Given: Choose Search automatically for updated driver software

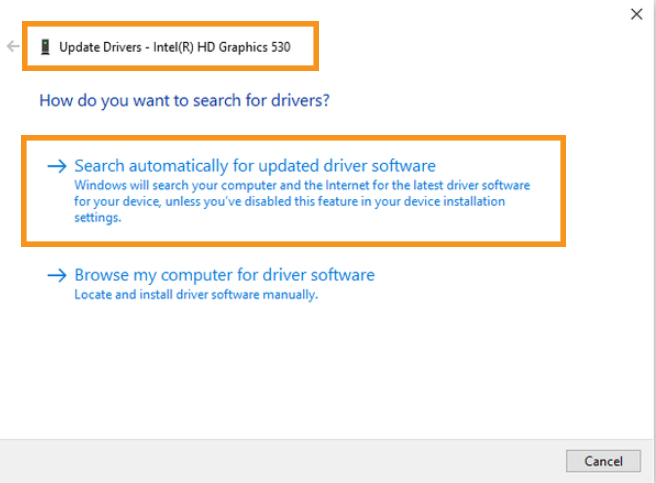Looking at the screenshot, I should tap(255, 166).
